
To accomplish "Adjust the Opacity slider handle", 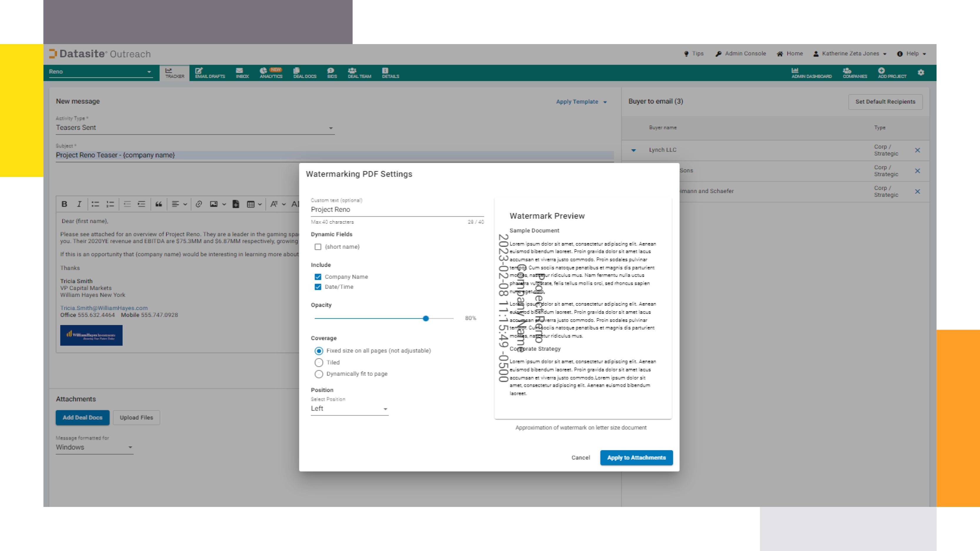I will pos(426,318).
